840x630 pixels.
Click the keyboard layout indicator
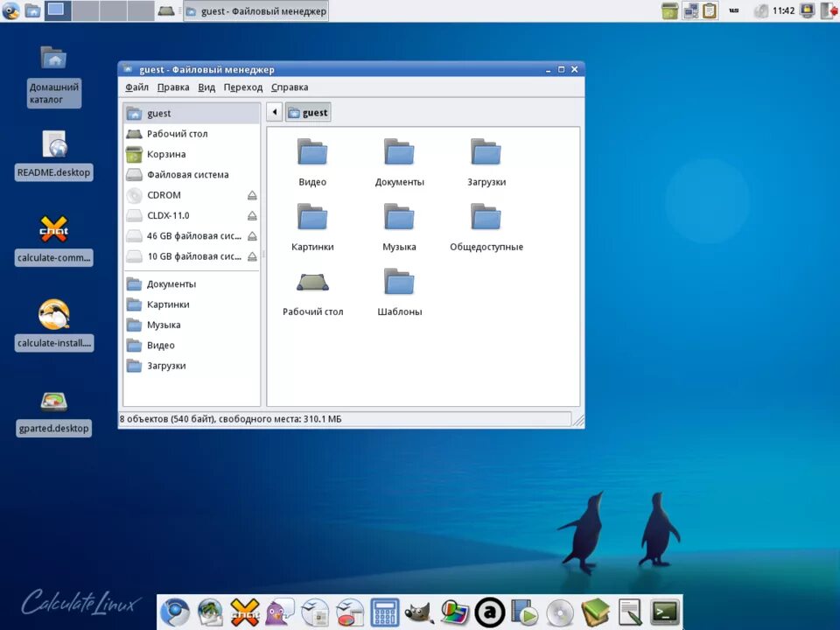tap(734, 10)
